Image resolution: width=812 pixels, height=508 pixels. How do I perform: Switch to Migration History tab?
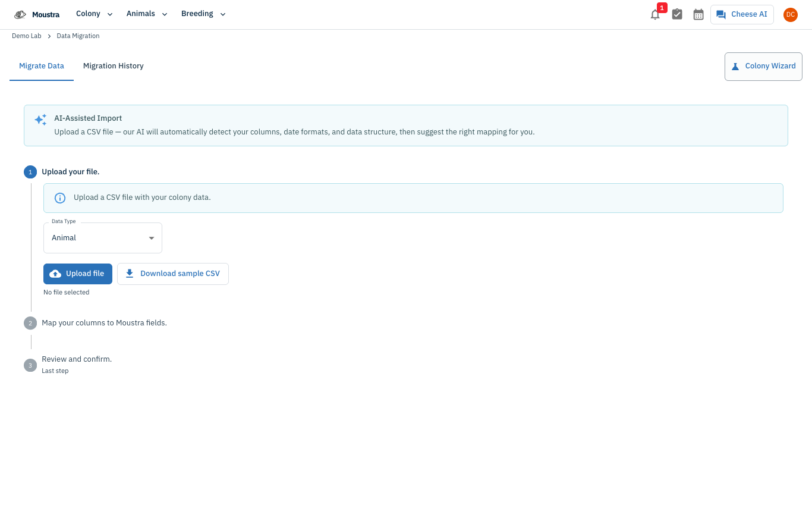114,66
